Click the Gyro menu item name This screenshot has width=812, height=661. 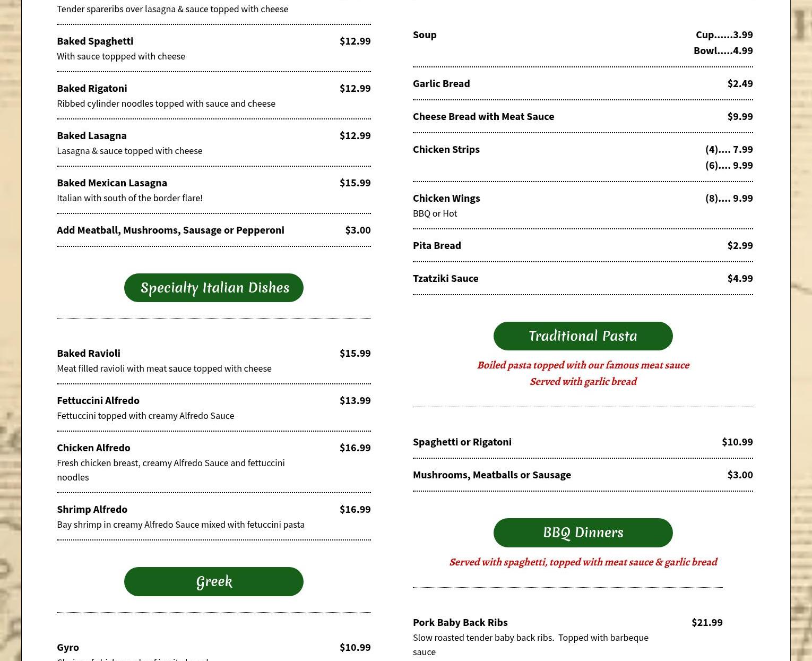click(x=68, y=647)
